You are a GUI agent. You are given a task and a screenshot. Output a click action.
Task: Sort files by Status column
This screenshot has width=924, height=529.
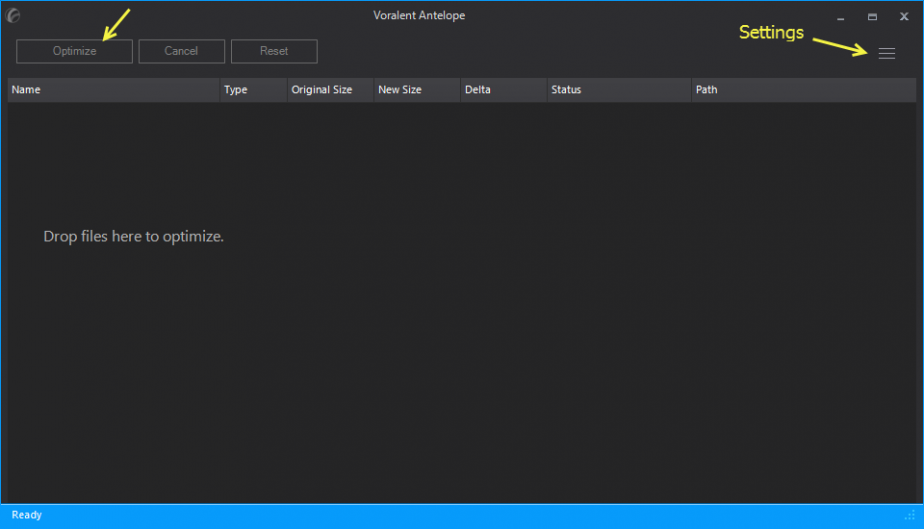point(619,90)
